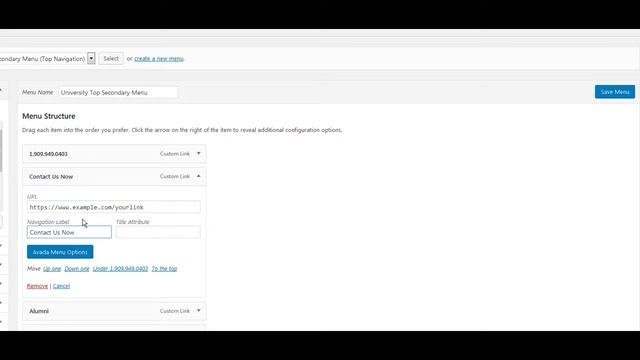
Task: Expand the Alumni menu item arrow
Action: (199, 311)
